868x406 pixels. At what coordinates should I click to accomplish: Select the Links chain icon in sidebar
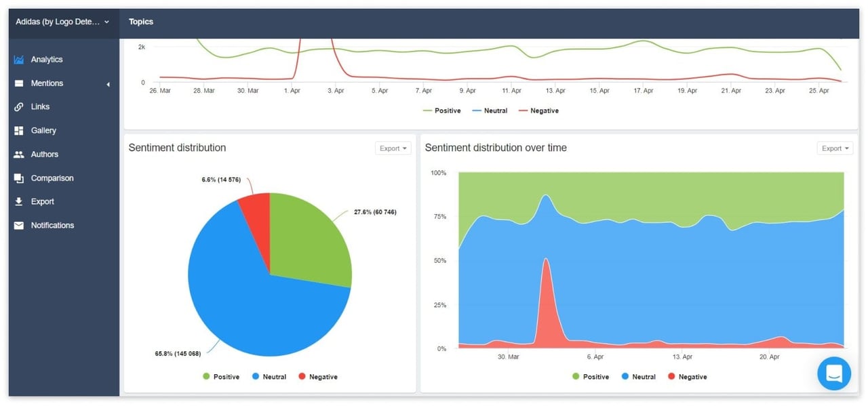[18, 106]
